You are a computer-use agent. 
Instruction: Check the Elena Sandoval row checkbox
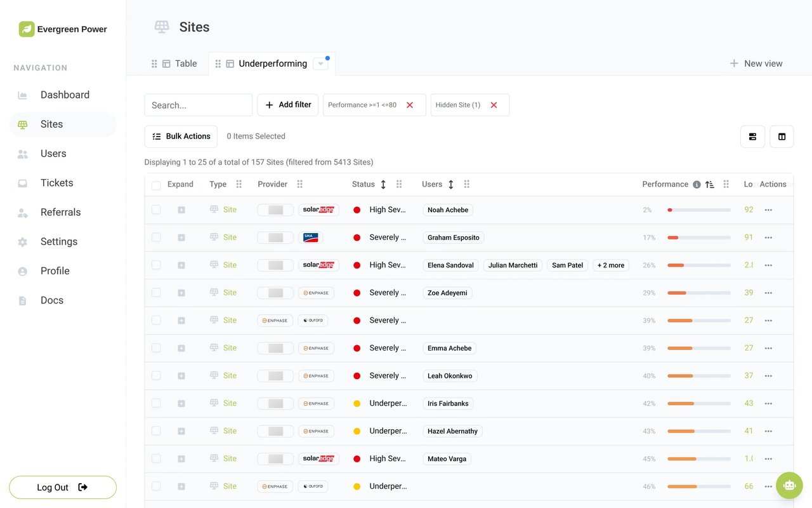156,265
